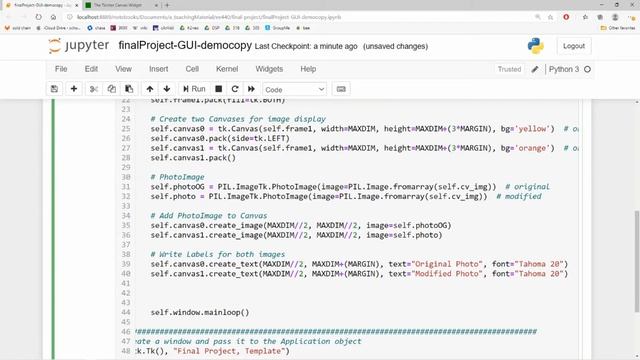This screenshot has height=360, width=640.
Task: Click the Python logo icon
Action: (536, 46)
